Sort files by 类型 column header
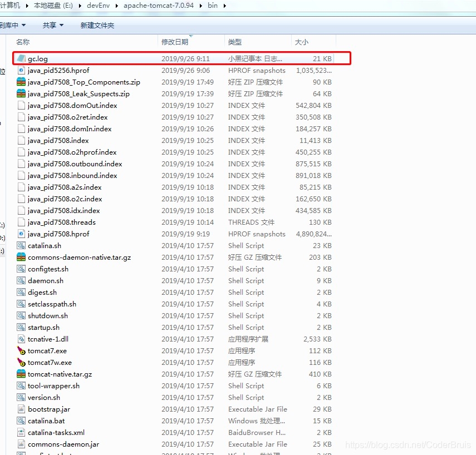The height and width of the screenshot is (455, 476). pyautogui.click(x=235, y=42)
